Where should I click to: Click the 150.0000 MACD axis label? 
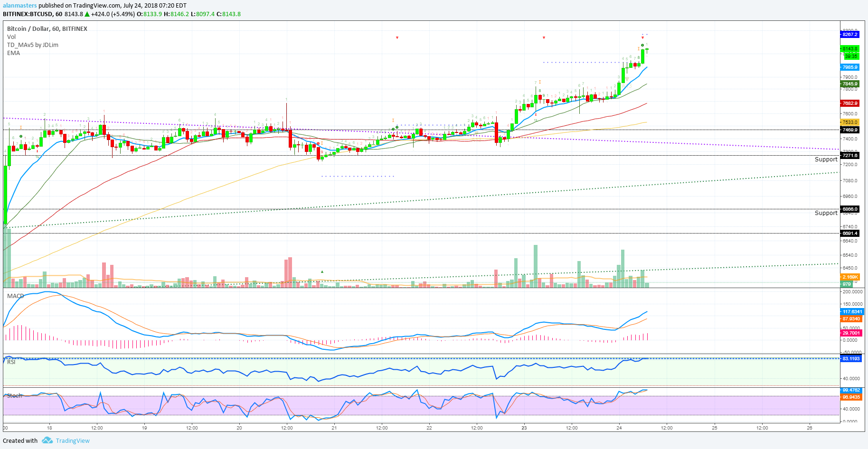point(853,304)
